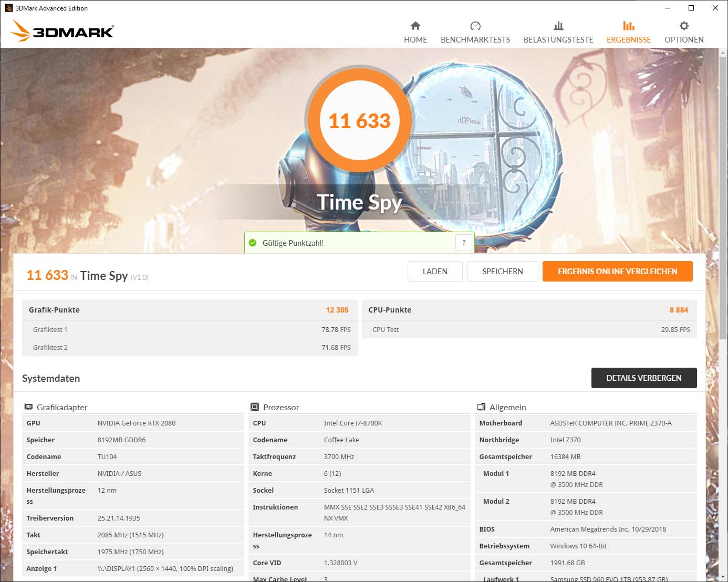Select the ERGEBNISSE tab
728x582 pixels.
point(629,33)
